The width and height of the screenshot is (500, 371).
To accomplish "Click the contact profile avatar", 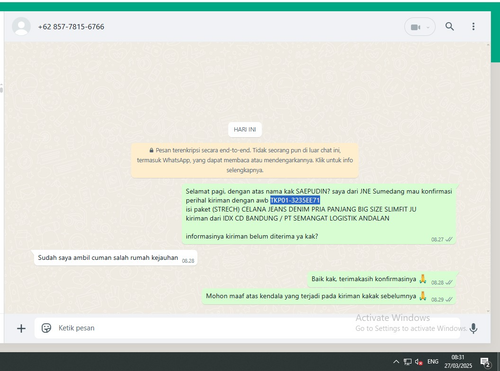I will click(x=21, y=26).
